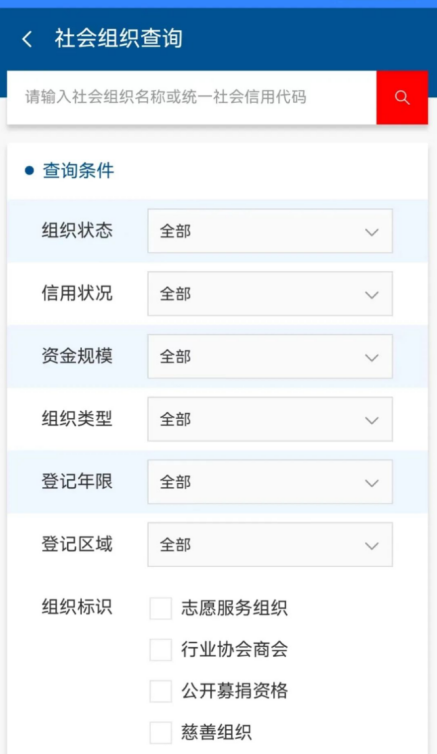Tick the 志愿服务组织 checkbox

161,608
